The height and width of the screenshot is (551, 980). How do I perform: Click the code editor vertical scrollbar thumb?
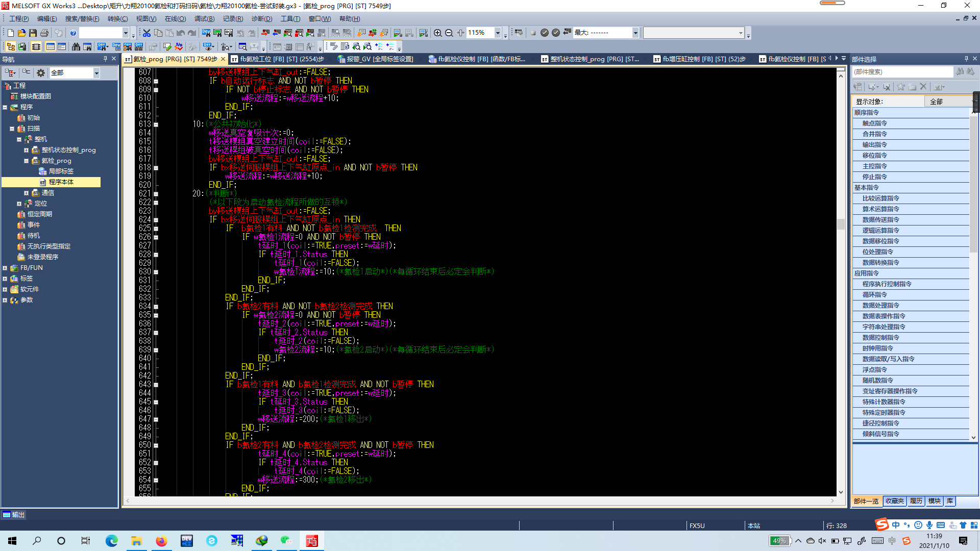coord(841,223)
